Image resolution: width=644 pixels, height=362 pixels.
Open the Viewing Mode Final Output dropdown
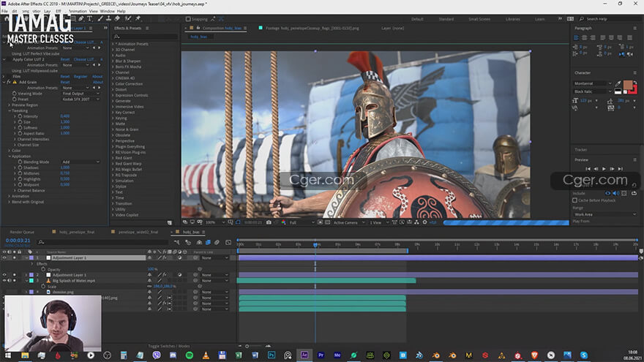80,94
